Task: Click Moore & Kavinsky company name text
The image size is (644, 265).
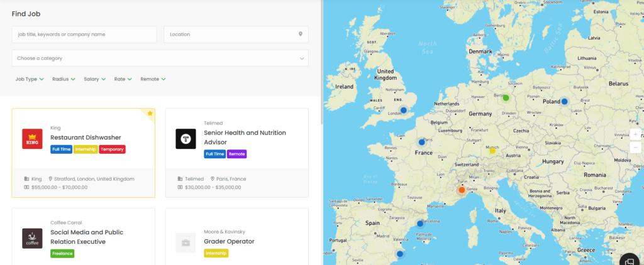Action: (x=225, y=232)
